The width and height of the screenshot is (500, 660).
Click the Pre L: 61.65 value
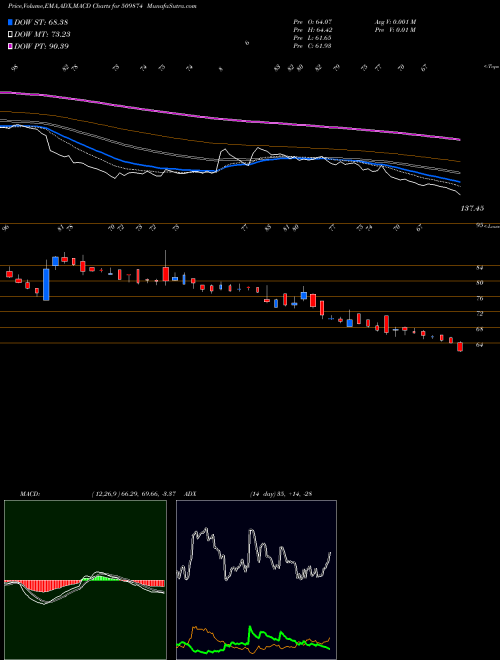[x=312, y=38]
